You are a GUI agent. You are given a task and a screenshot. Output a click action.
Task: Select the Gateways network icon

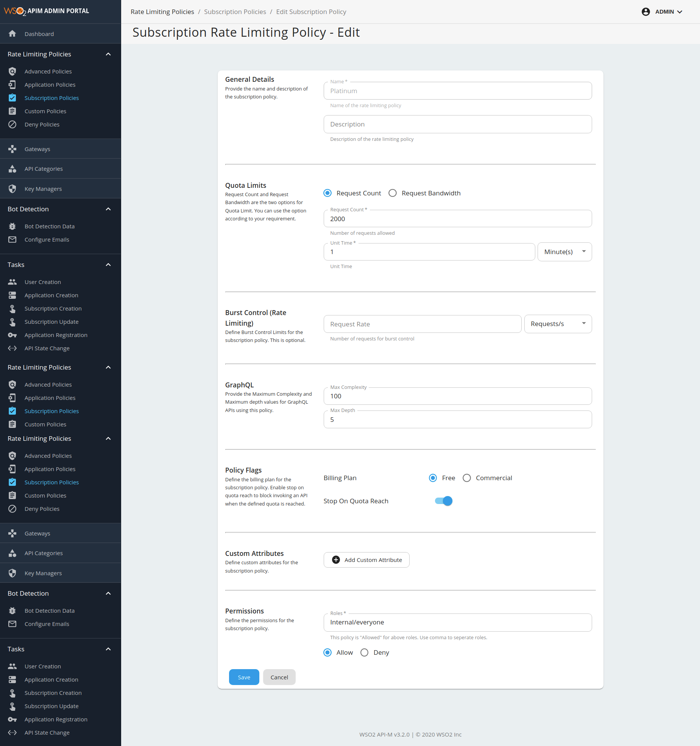click(x=12, y=149)
